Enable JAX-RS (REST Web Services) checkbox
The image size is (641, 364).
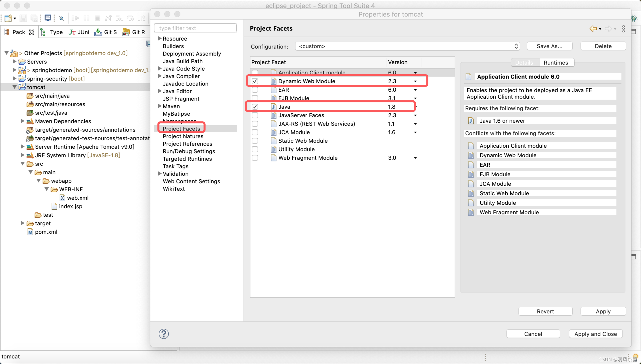coord(255,123)
